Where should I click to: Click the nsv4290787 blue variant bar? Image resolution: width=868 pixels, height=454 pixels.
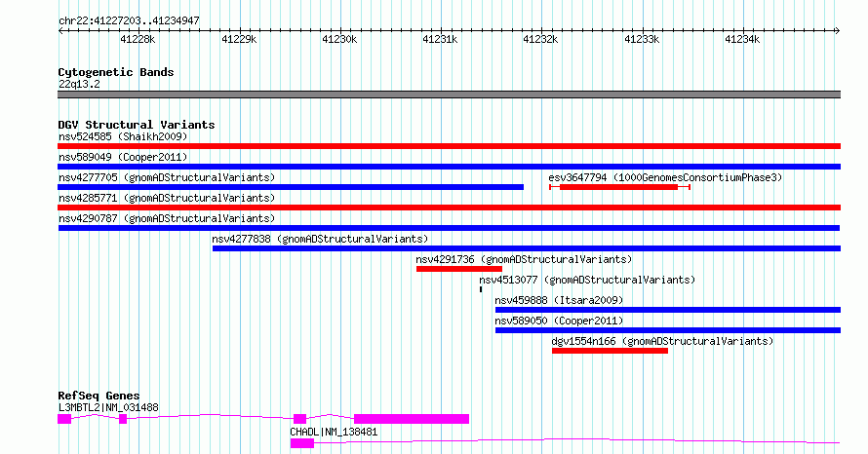click(x=449, y=228)
